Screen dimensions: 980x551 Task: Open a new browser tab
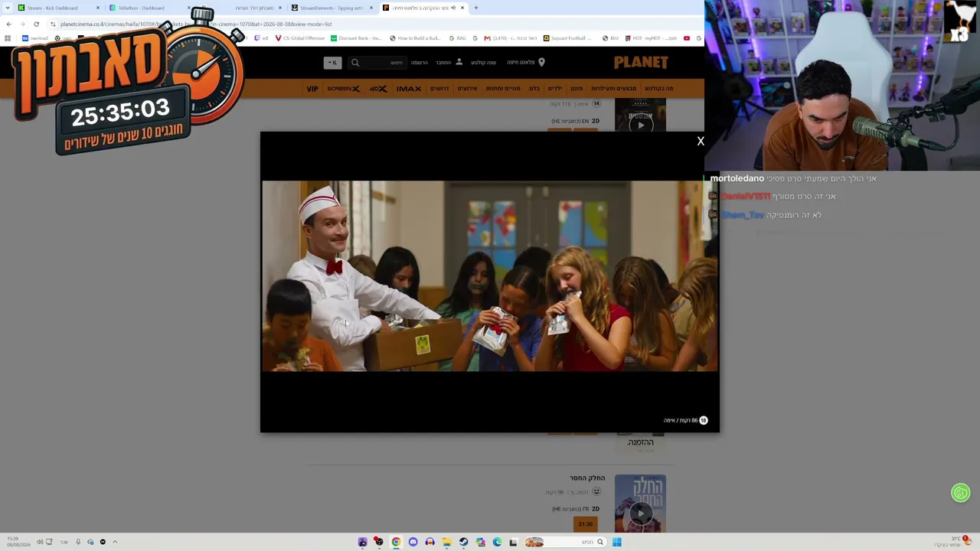[475, 8]
